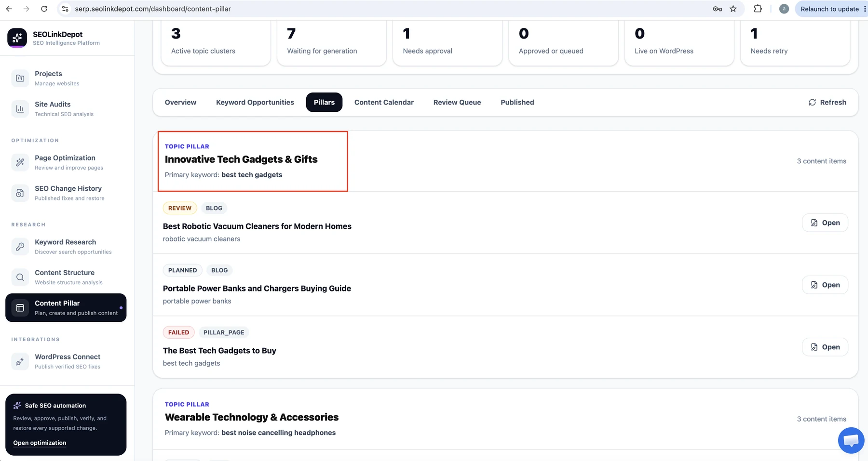Click the browser forward arrow
The width and height of the screenshot is (868, 461).
point(27,9)
